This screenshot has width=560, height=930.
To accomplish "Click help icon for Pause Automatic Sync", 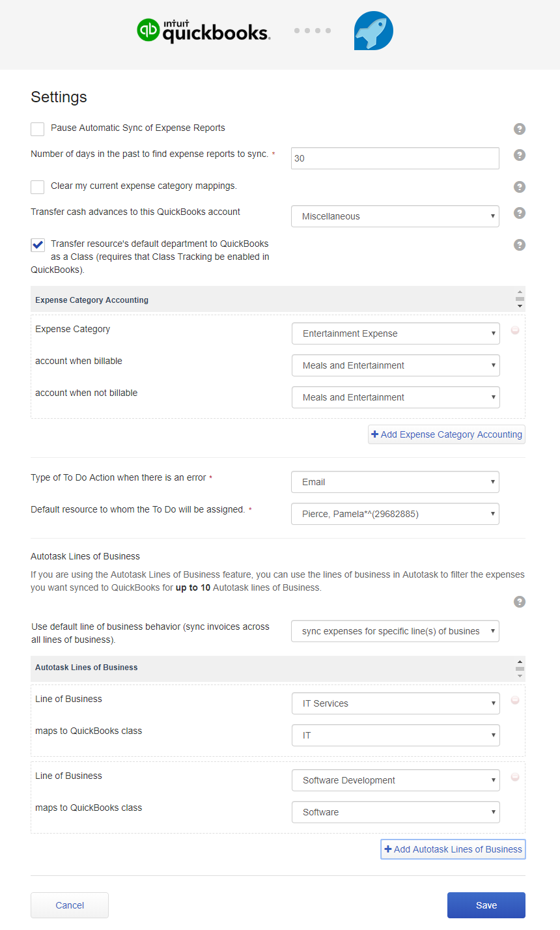I will click(x=519, y=129).
